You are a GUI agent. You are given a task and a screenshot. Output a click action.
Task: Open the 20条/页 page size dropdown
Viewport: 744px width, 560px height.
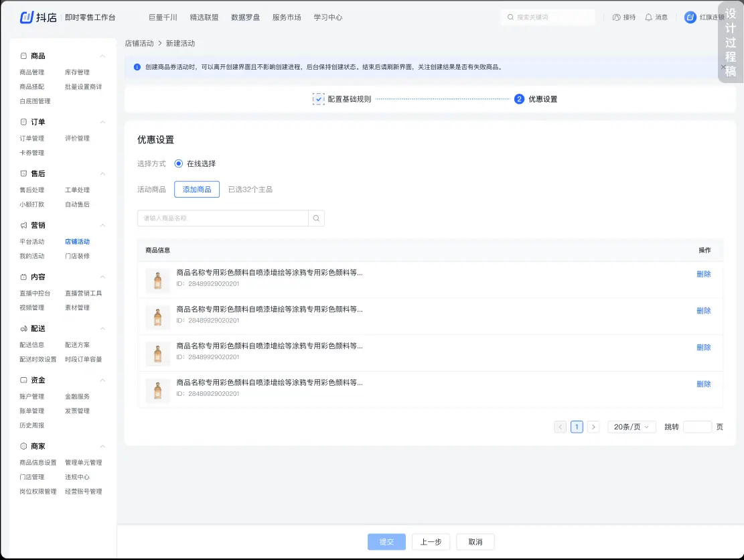(631, 427)
